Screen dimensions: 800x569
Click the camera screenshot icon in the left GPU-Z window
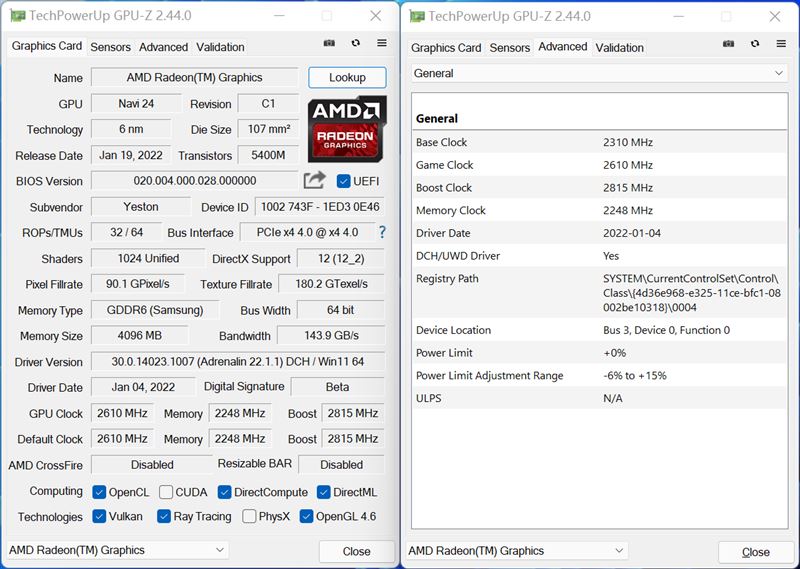(329, 44)
